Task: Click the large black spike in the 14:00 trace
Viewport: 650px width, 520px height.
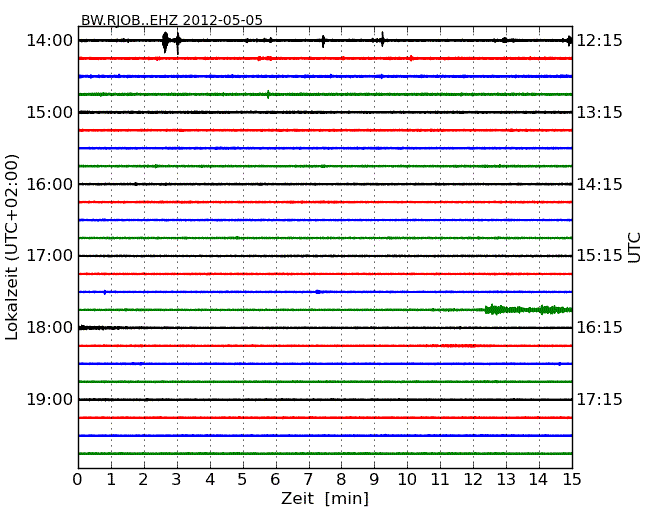Action: pyautogui.click(x=165, y=41)
